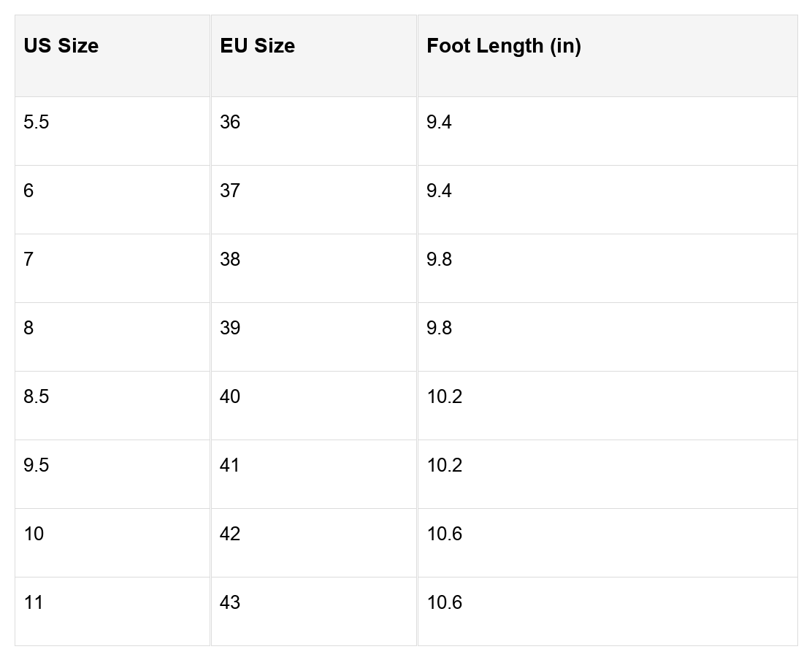
Task: Select the US size 7 cell
Action: click(x=112, y=269)
